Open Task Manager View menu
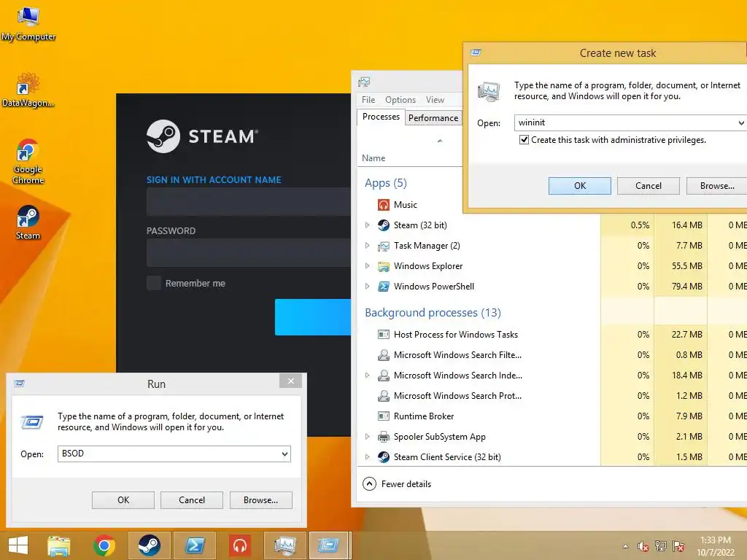Viewport: 747px width, 560px height. tap(435, 99)
